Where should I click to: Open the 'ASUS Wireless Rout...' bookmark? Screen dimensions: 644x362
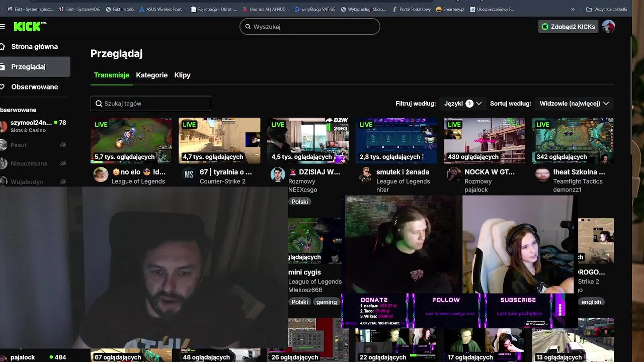click(162, 9)
